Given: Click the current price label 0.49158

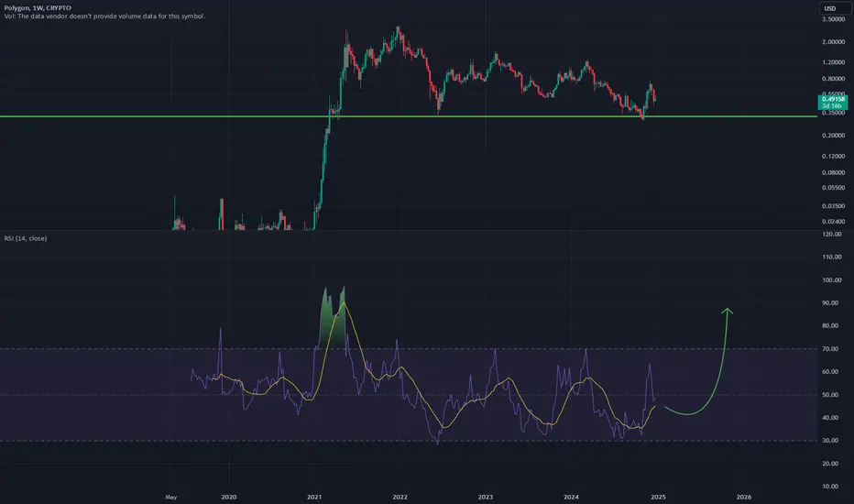Looking at the screenshot, I should 833,99.
